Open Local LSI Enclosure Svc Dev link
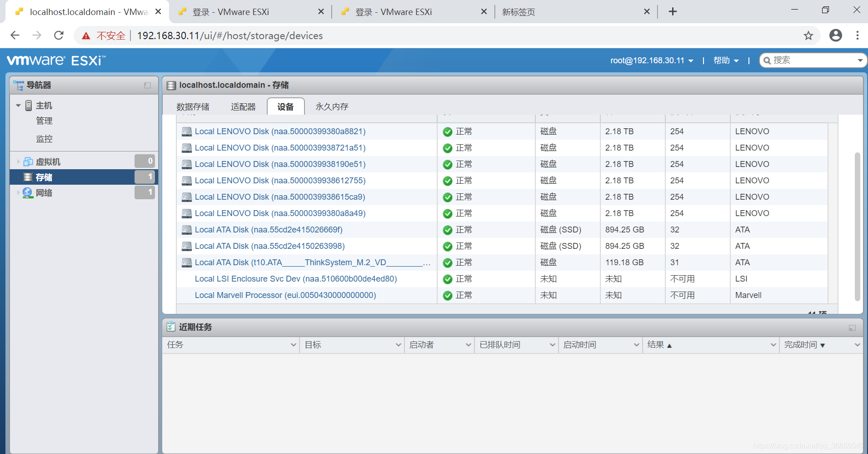Image resolution: width=868 pixels, height=454 pixels. pyautogui.click(x=296, y=279)
